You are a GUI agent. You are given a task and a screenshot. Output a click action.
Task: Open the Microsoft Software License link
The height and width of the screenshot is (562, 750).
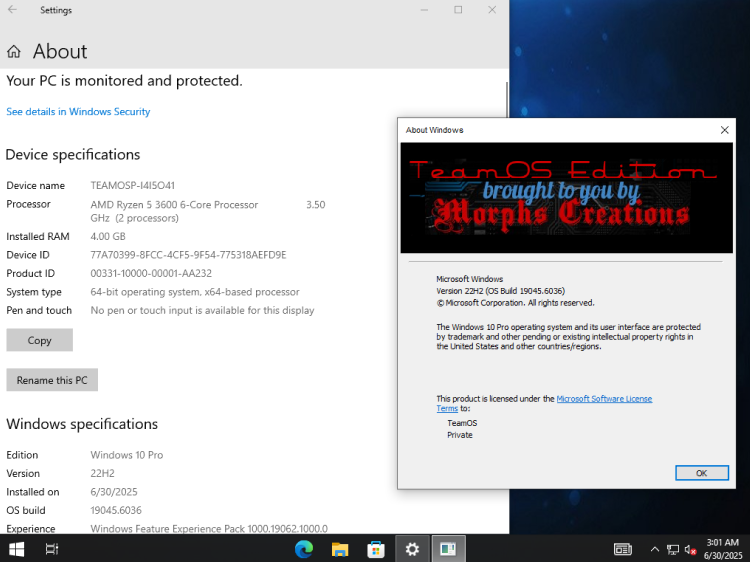(604, 398)
